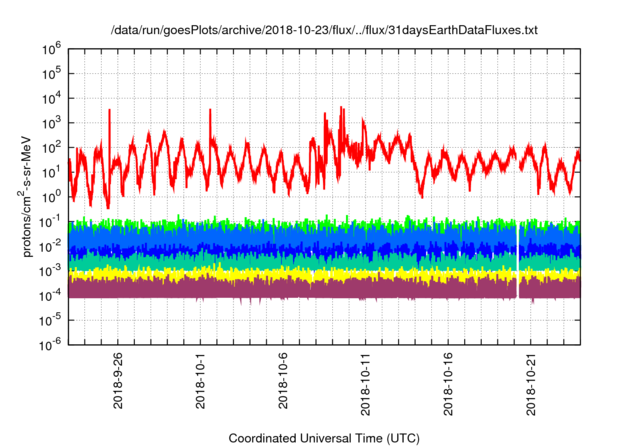The image size is (640, 448).
Task: Click the bright green data band
Action: coord(300,223)
